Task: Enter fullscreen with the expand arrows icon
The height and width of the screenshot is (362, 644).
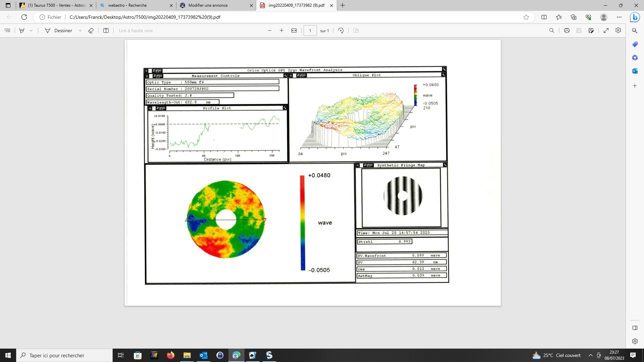Action: pyautogui.click(x=606, y=31)
